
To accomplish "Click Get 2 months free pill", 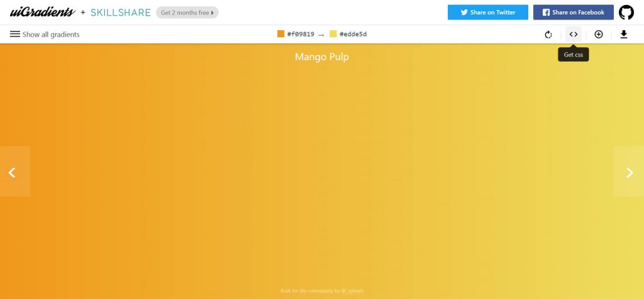I will tap(187, 13).
